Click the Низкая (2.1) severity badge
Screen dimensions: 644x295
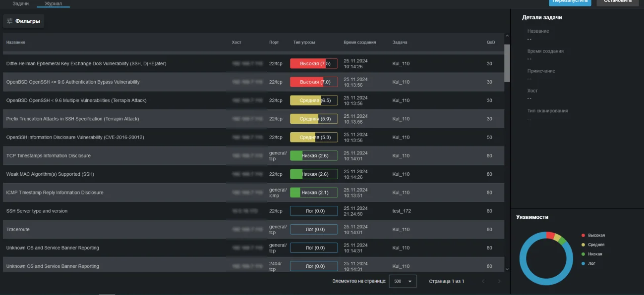314,193
